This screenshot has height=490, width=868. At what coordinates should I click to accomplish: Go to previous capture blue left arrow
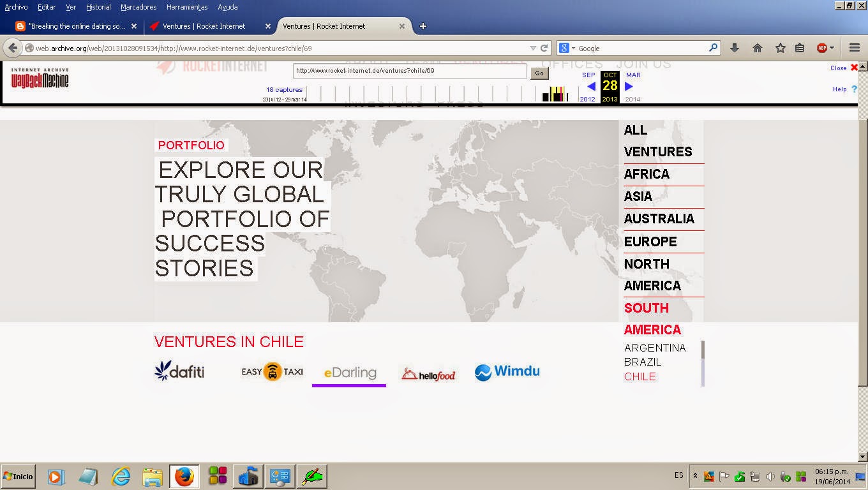(x=591, y=86)
